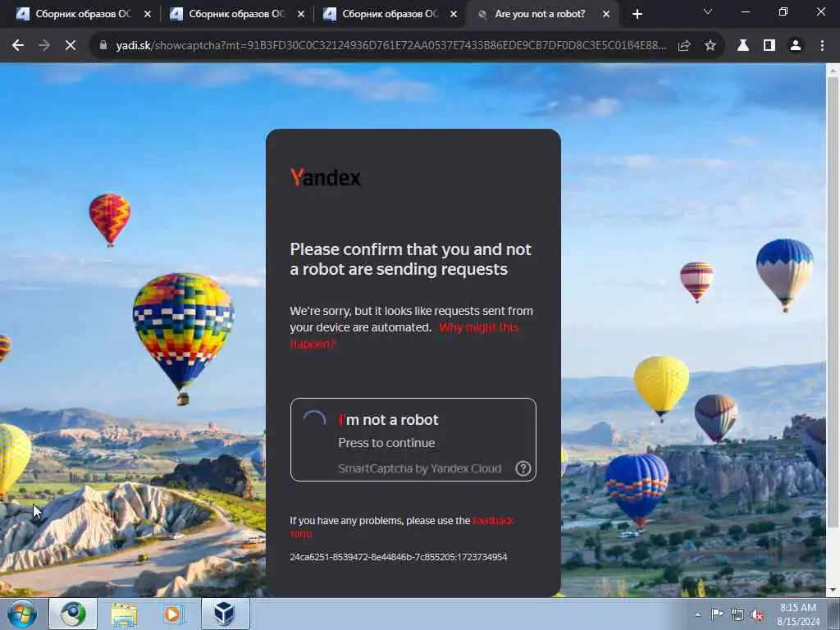Go back to the previous page
Screen dimensions: 840x630
(x=18, y=46)
